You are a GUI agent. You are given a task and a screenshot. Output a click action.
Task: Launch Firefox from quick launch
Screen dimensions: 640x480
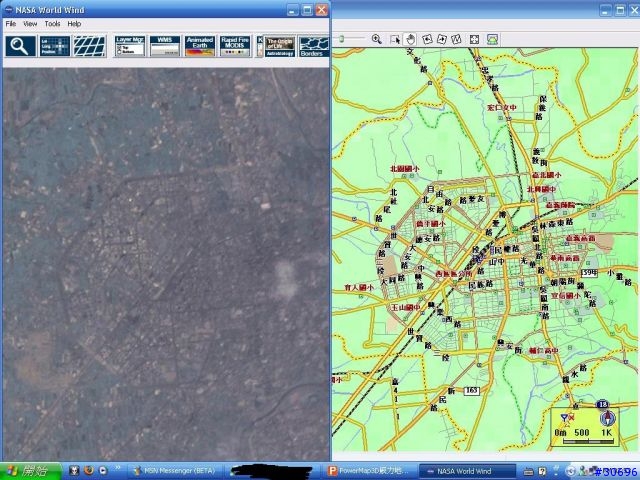pyautogui.click(x=89, y=471)
